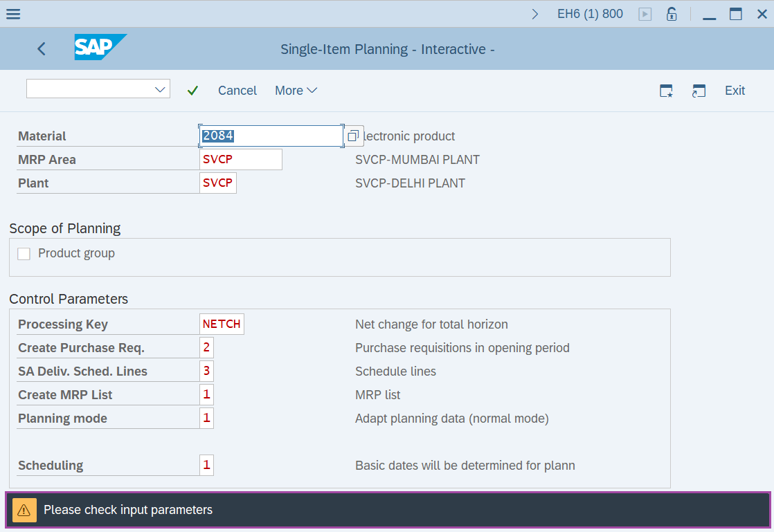
Task: Click the Exit button
Action: tap(735, 91)
